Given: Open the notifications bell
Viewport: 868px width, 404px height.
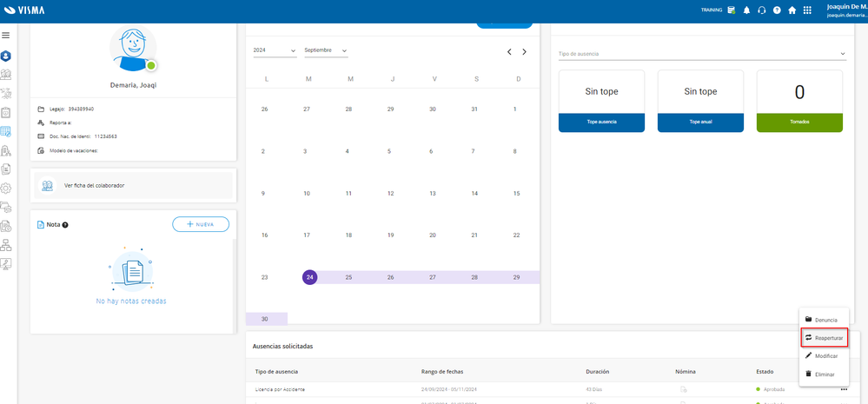Looking at the screenshot, I should click(746, 10).
